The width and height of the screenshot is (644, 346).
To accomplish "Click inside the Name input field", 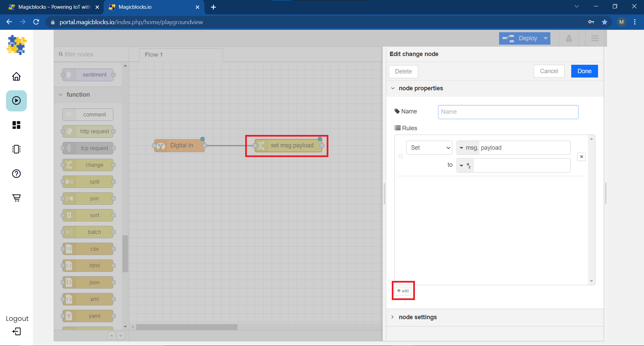I will (508, 112).
